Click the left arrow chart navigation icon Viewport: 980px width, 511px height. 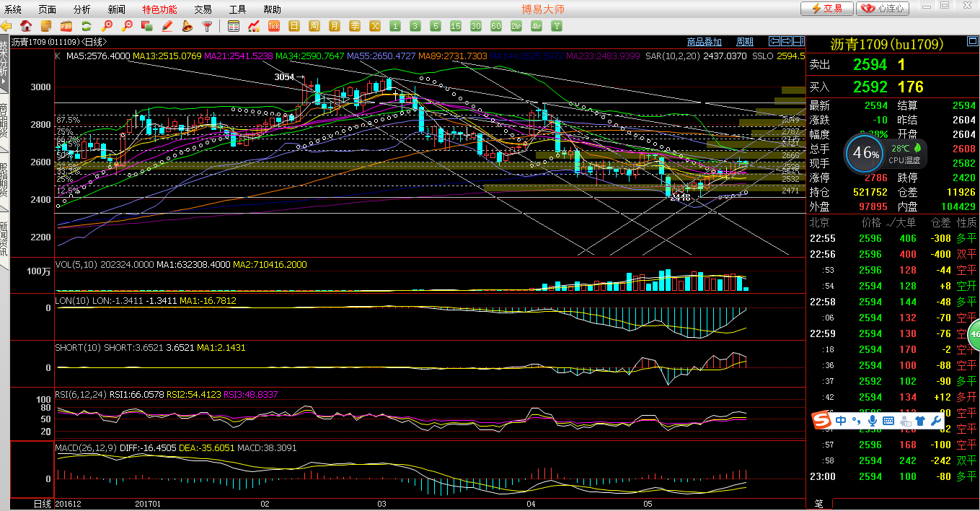tap(774, 41)
